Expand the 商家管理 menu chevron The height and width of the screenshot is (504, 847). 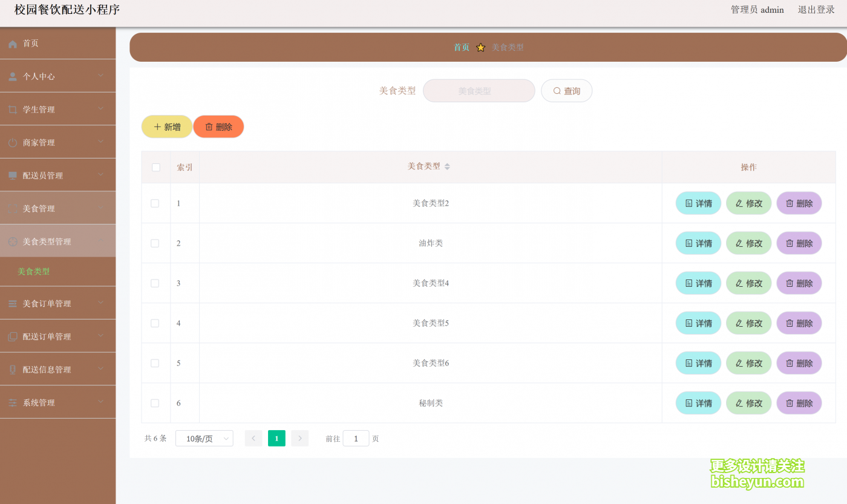coord(101,141)
